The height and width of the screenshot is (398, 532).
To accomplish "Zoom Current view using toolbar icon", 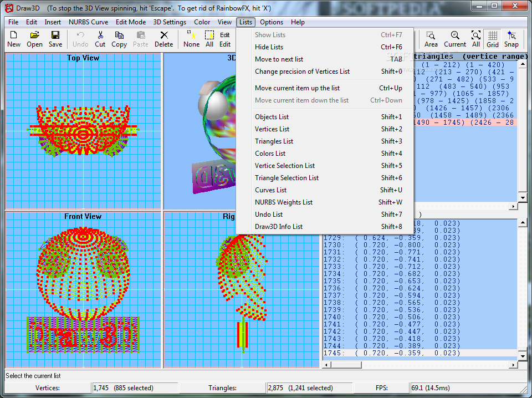I will (455, 39).
